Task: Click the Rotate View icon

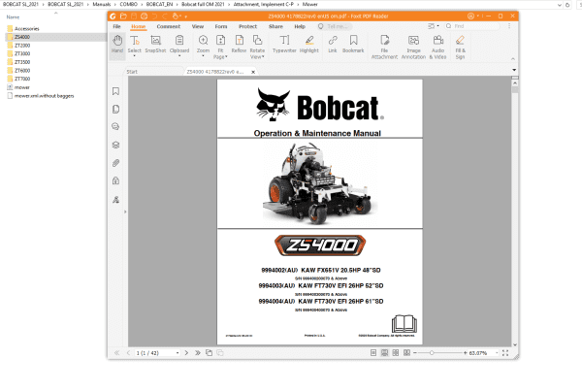Action: pos(257,40)
